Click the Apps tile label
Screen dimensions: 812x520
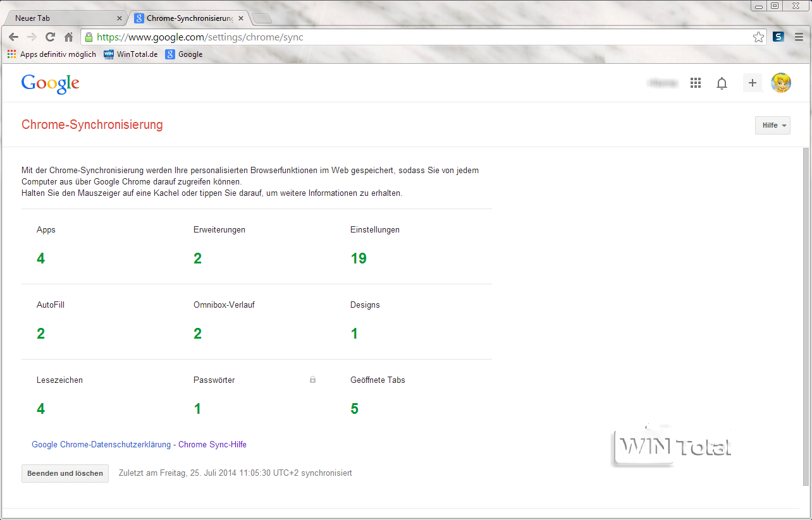(x=46, y=230)
